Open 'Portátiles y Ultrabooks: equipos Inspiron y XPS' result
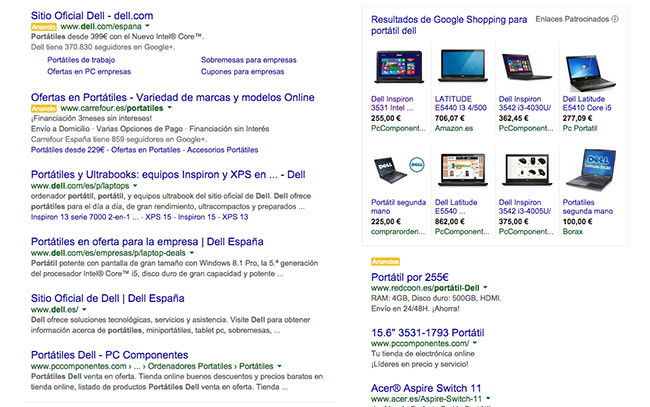 click(168, 174)
